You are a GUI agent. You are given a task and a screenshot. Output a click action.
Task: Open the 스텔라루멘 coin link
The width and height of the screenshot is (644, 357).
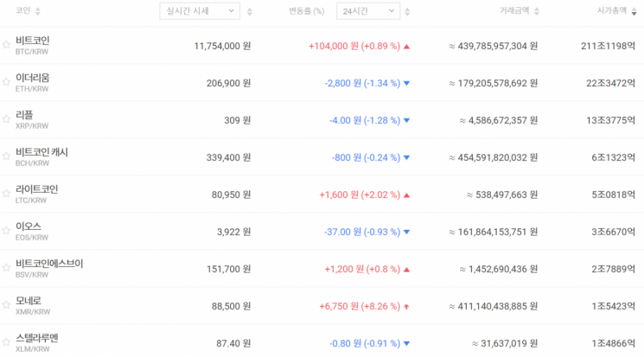(x=36, y=338)
